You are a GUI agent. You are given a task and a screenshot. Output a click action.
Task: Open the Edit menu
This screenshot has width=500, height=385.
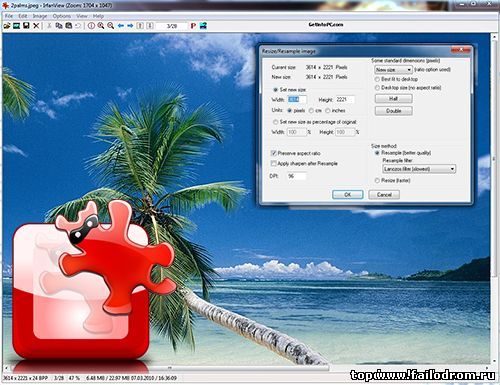click(23, 16)
